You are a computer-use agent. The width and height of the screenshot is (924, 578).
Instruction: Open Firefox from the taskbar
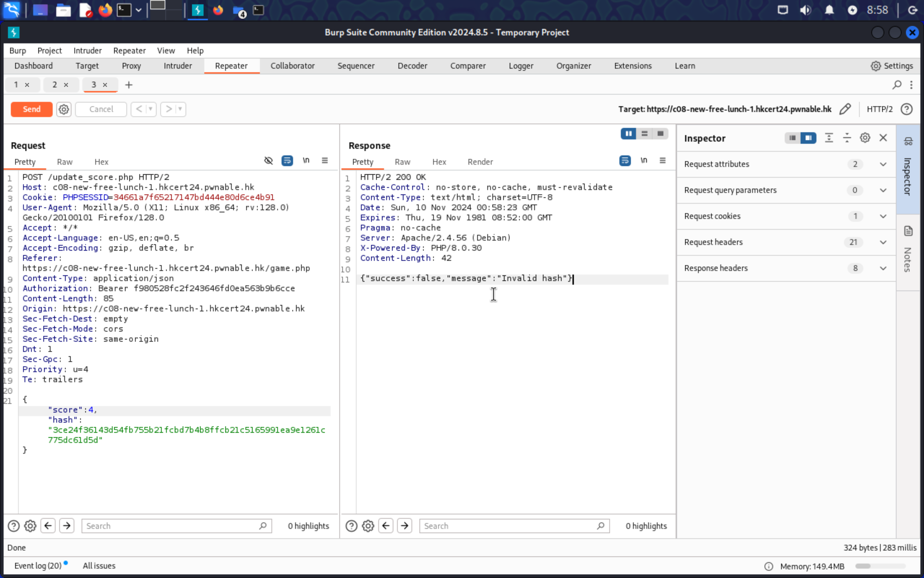click(x=105, y=10)
